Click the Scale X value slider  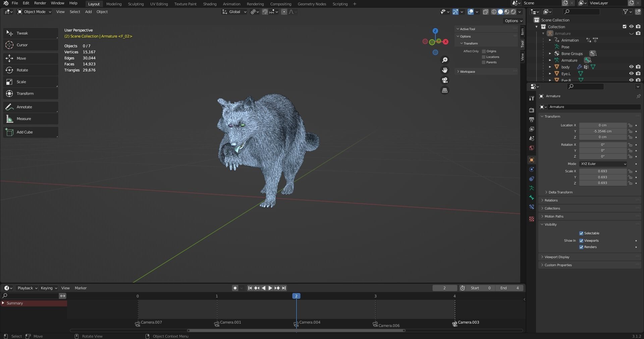[603, 171]
